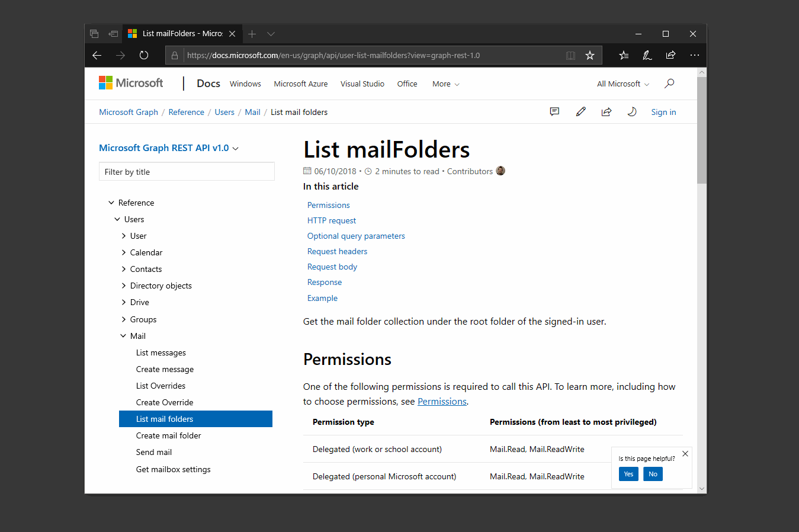Open the All Microsoft dropdown
Viewport: 799px width, 532px height.
click(x=623, y=84)
